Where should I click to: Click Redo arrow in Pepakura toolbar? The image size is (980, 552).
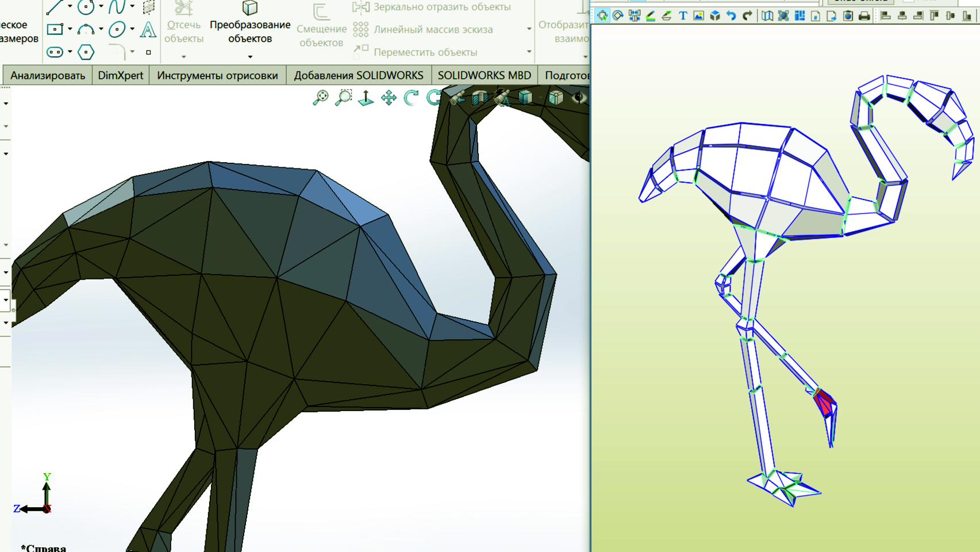coord(747,16)
